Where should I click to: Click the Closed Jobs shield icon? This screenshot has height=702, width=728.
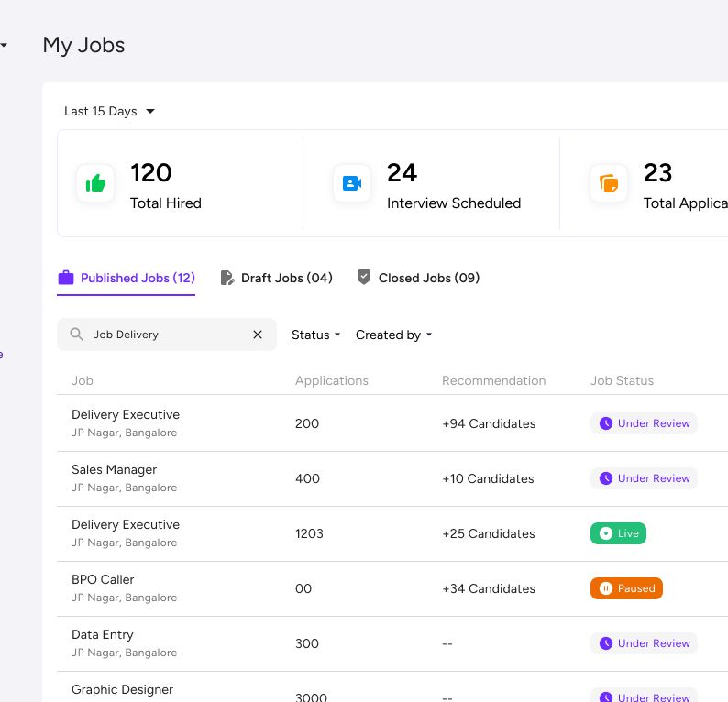(x=364, y=278)
